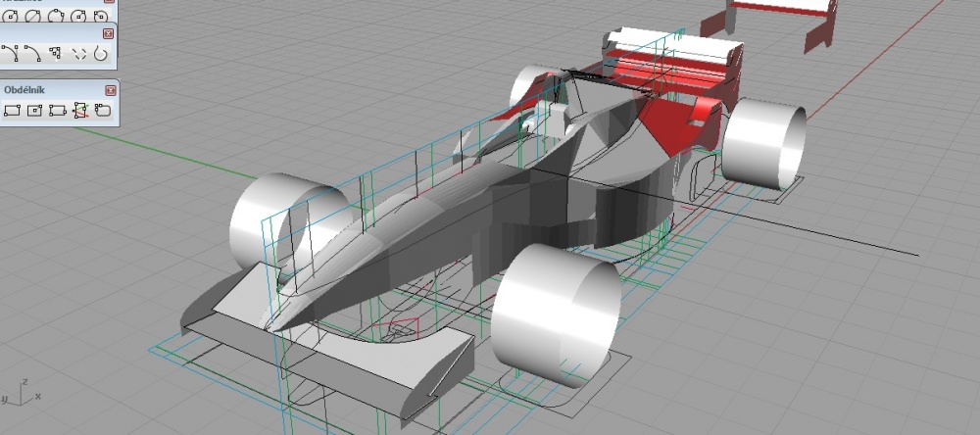980x435 pixels.
Task: Click the Obdélník toolbar title
Action: 24,90
